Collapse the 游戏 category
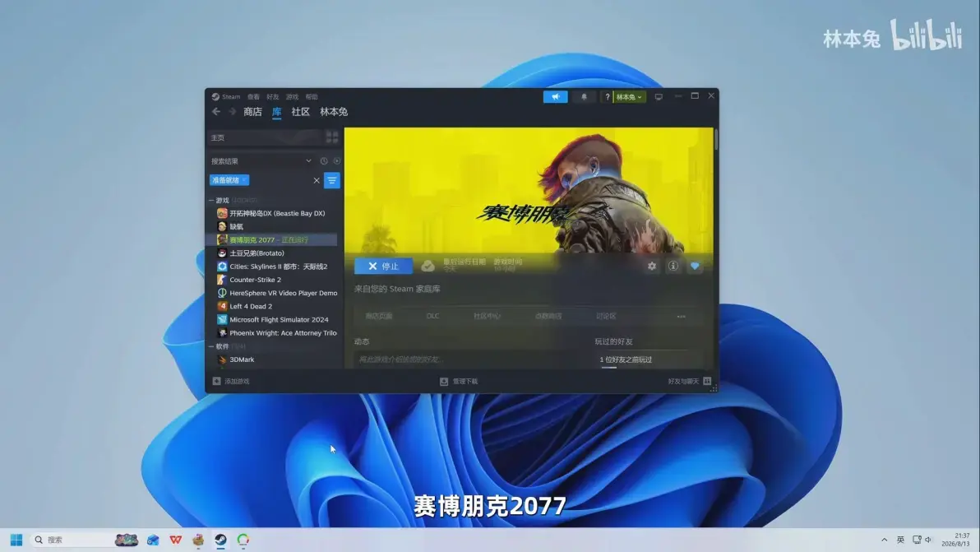This screenshot has height=552, width=980. [x=211, y=201]
